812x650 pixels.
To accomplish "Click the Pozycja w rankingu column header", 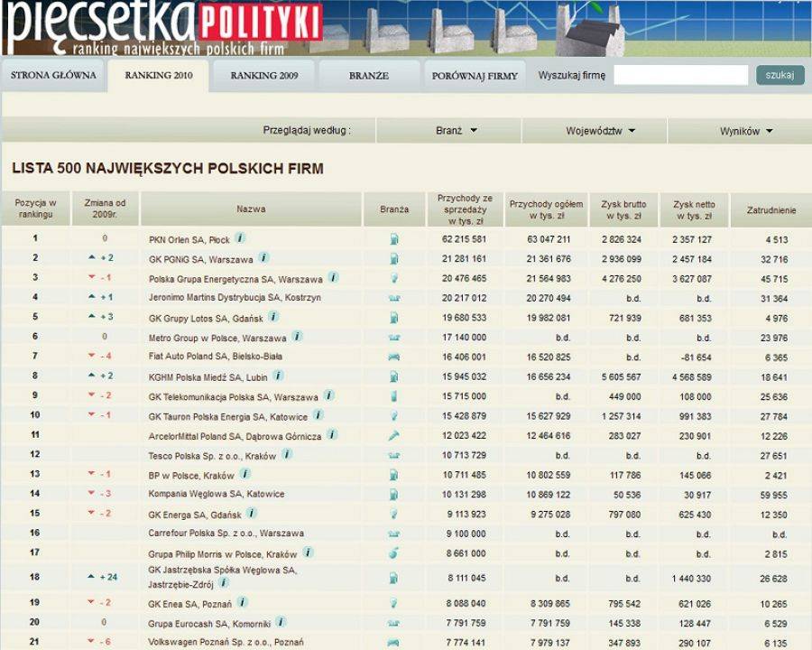I will 35,209.
